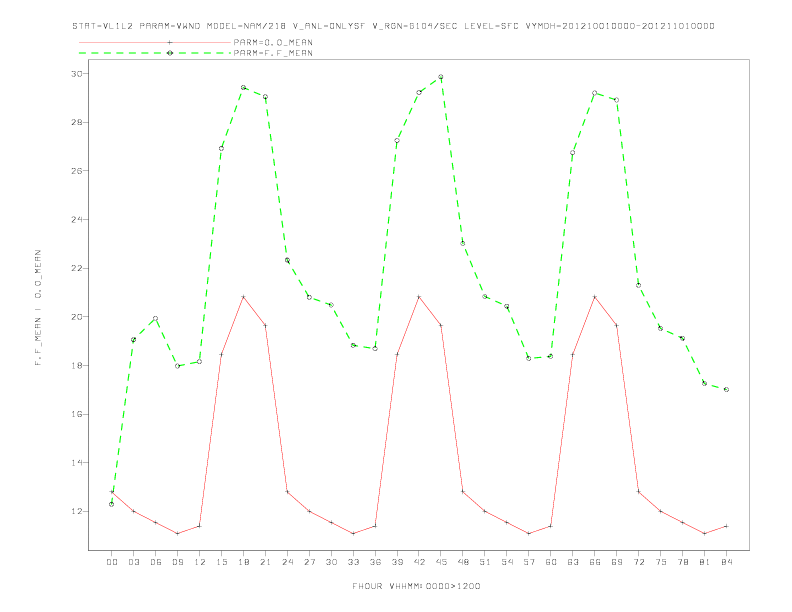Click y-axis tick label 30
The height and width of the screenshot is (612, 792).
(77, 74)
